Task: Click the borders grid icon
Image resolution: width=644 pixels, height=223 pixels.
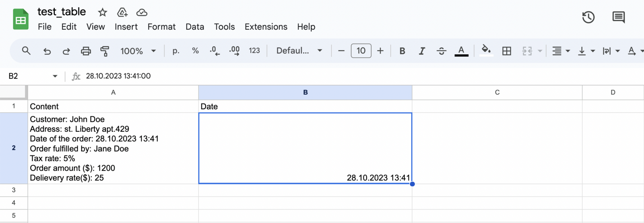Action: pyautogui.click(x=507, y=51)
